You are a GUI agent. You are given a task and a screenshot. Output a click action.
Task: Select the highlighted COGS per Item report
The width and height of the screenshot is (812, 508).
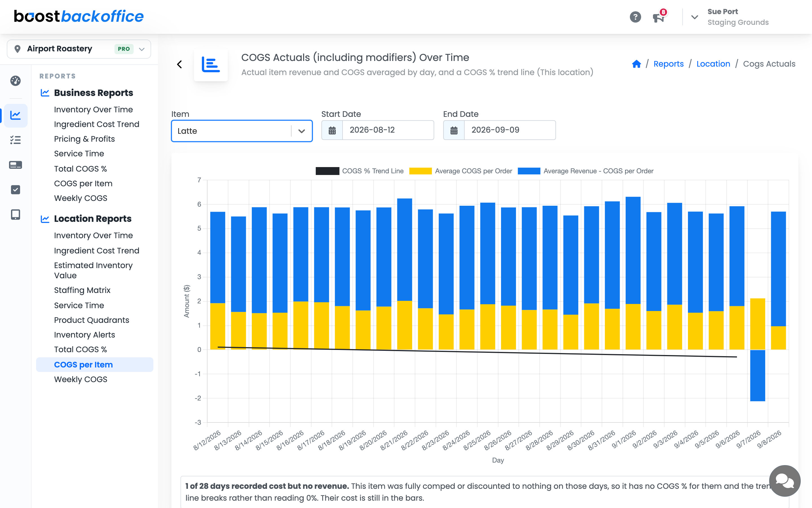click(95, 365)
